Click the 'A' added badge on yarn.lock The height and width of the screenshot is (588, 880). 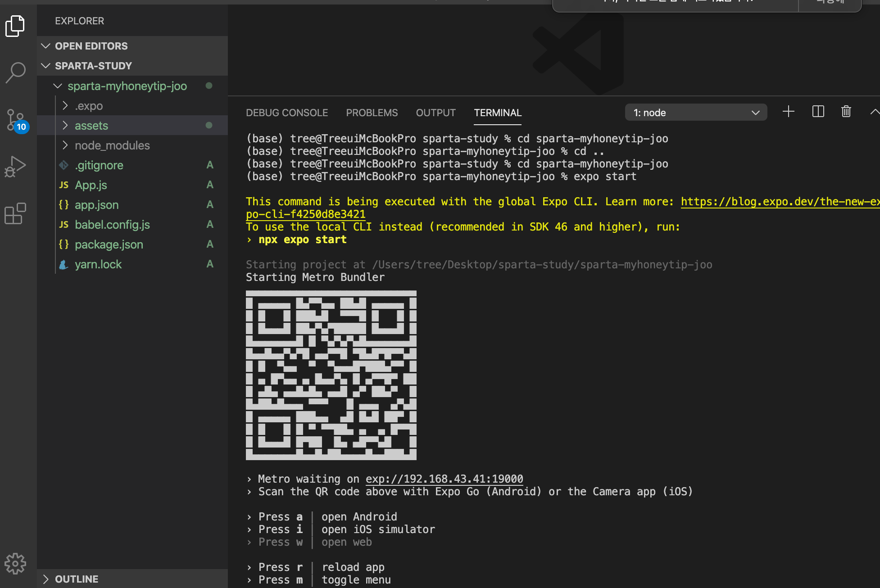pos(210,264)
